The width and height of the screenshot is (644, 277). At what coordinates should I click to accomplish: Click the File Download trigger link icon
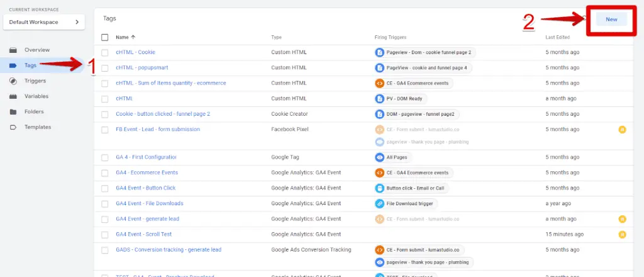tap(379, 203)
